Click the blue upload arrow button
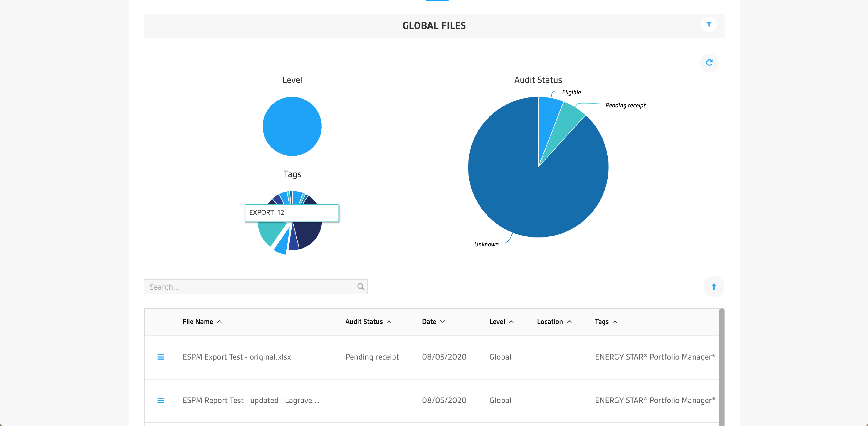 pos(713,287)
